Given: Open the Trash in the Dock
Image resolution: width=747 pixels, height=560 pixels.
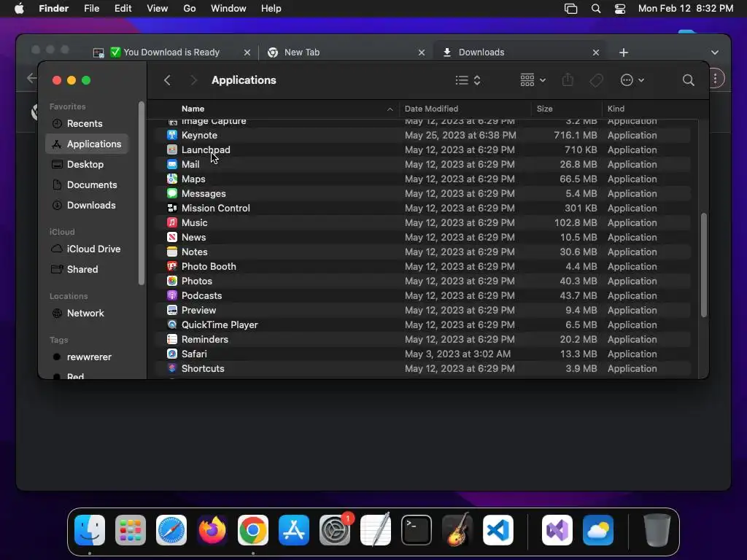Looking at the screenshot, I should point(657,530).
